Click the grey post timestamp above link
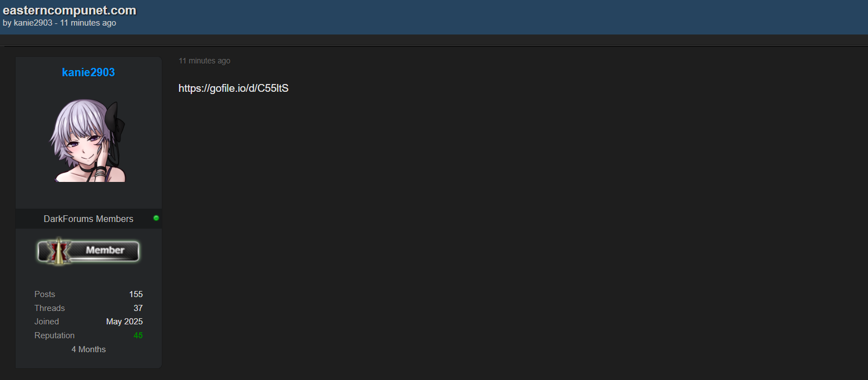This screenshot has height=380, width=868. click(x=204, y=61)
